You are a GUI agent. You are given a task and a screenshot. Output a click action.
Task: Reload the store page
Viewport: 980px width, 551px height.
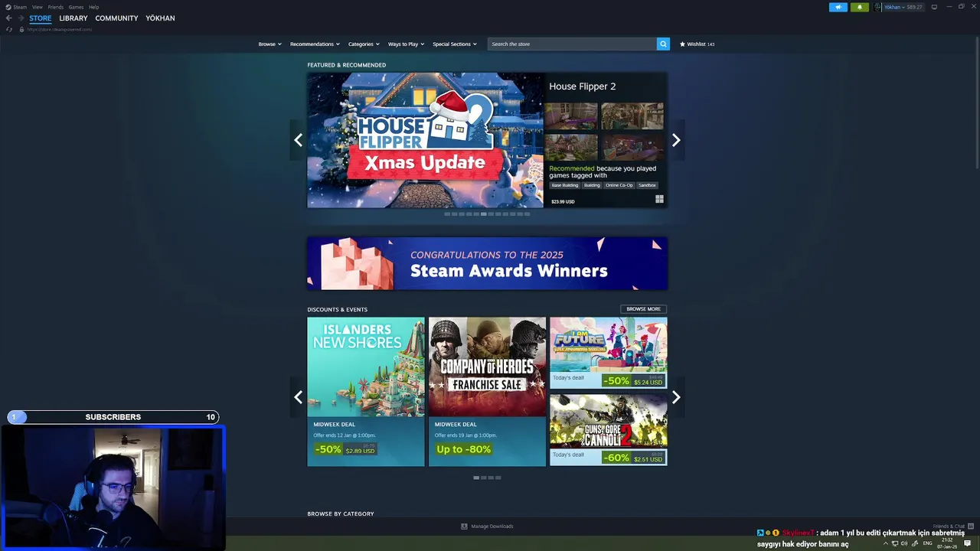click(9, 29)
